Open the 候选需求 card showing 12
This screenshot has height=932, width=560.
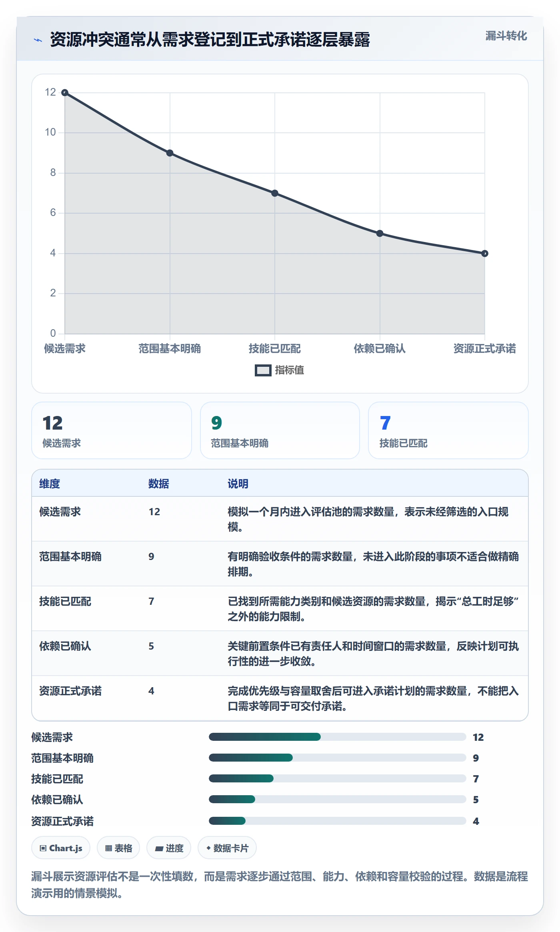[x=112, y=430]
